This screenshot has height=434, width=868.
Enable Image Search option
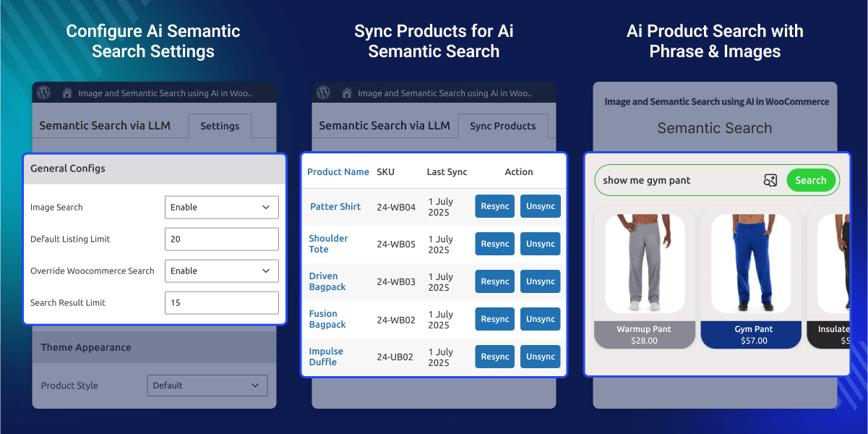coord(221,207)
